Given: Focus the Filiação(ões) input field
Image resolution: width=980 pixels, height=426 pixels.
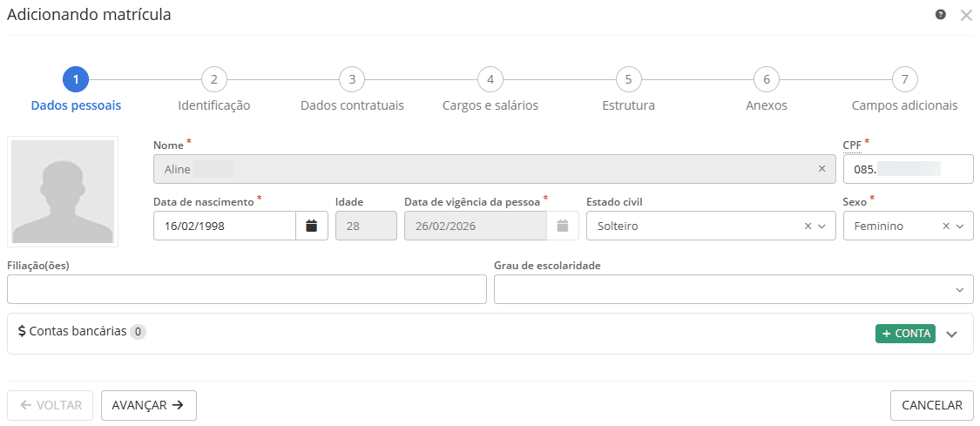Looking at the screenshot, I should [x=247, y=289].
